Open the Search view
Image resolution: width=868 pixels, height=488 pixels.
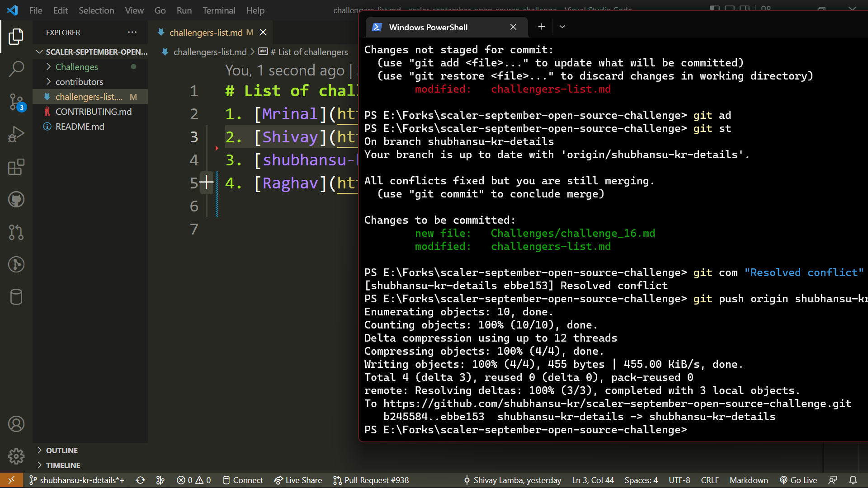(17, 69)
